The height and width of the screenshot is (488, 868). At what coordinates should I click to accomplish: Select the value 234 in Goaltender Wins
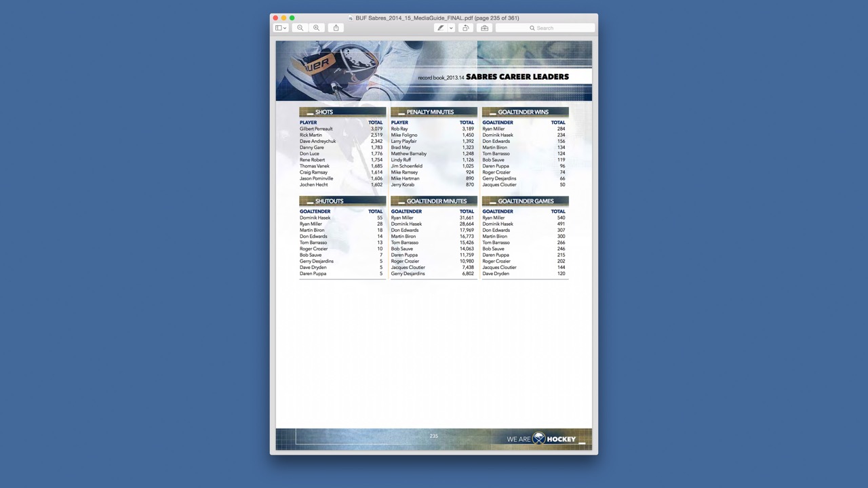(561, 135)
